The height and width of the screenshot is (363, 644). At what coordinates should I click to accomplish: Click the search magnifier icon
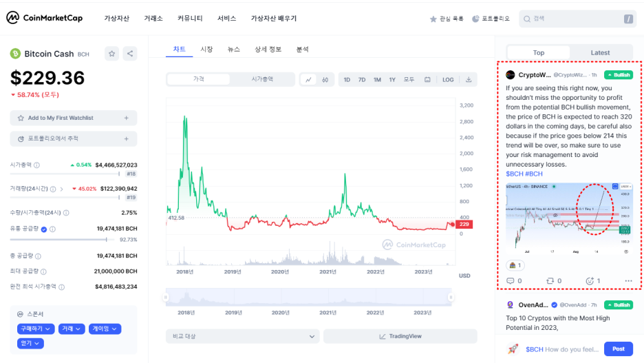click(x=527, y=19)
